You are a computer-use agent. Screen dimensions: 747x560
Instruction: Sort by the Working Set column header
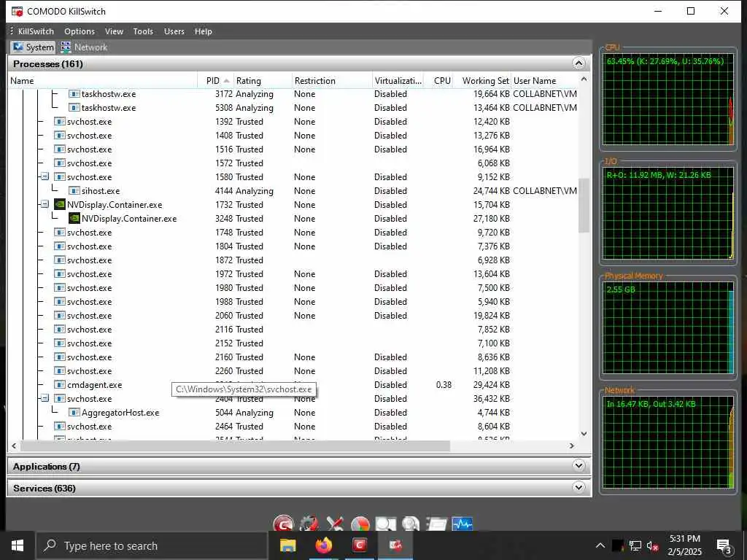click(483, 81)
